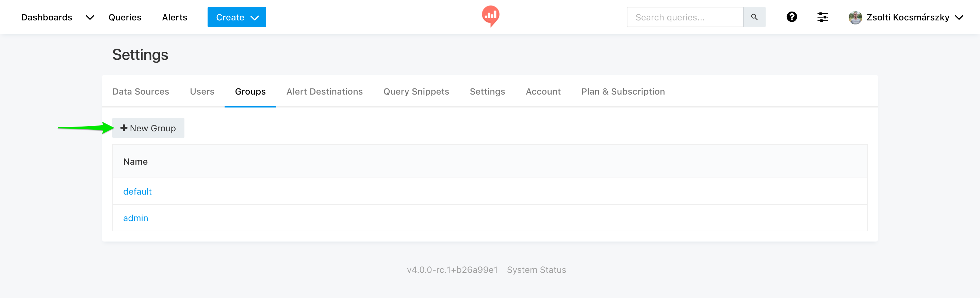Switch to the Data Sources tab
The image size is (980, 298).
click(141, 92)
